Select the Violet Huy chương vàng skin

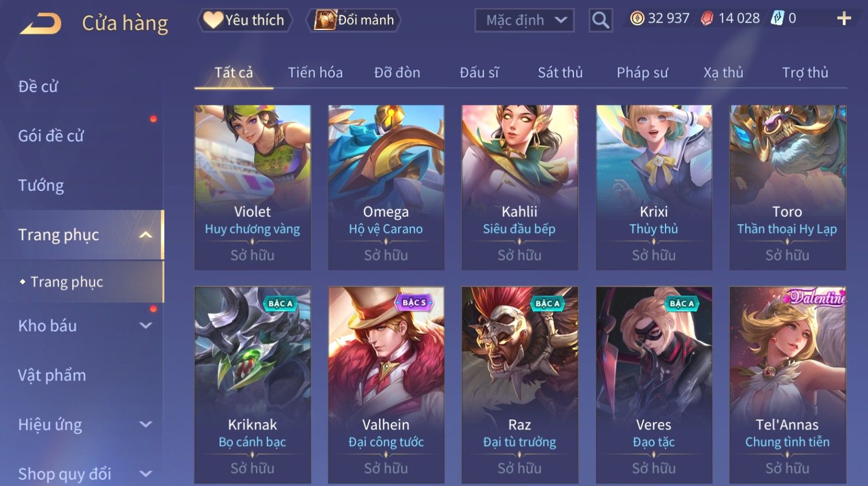(253, 187)
